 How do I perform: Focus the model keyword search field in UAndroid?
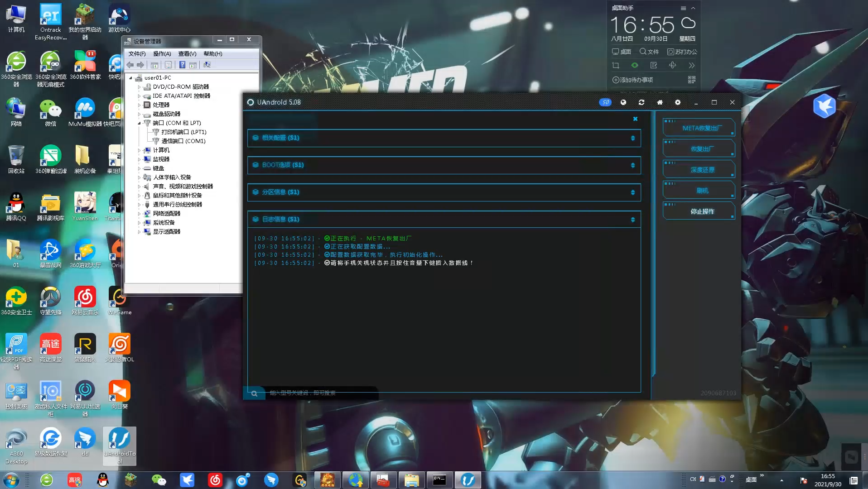click(322, 393)
